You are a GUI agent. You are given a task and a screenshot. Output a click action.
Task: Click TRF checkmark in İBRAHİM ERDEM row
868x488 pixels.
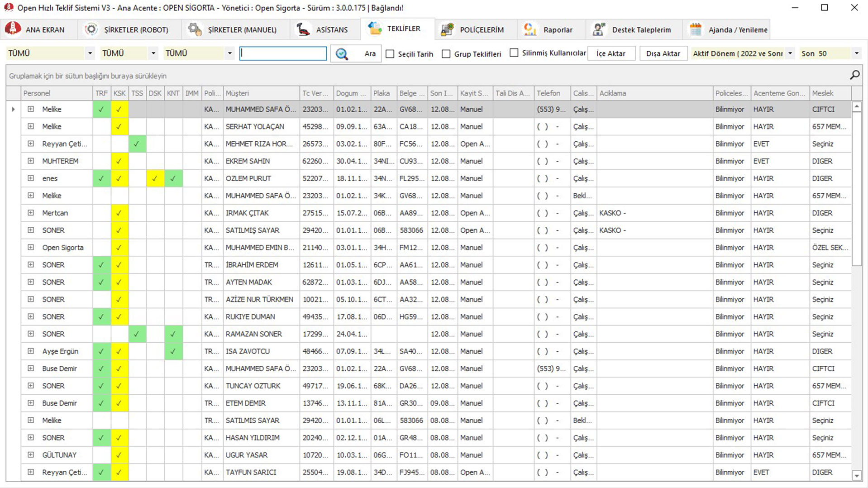coord(101,265)
